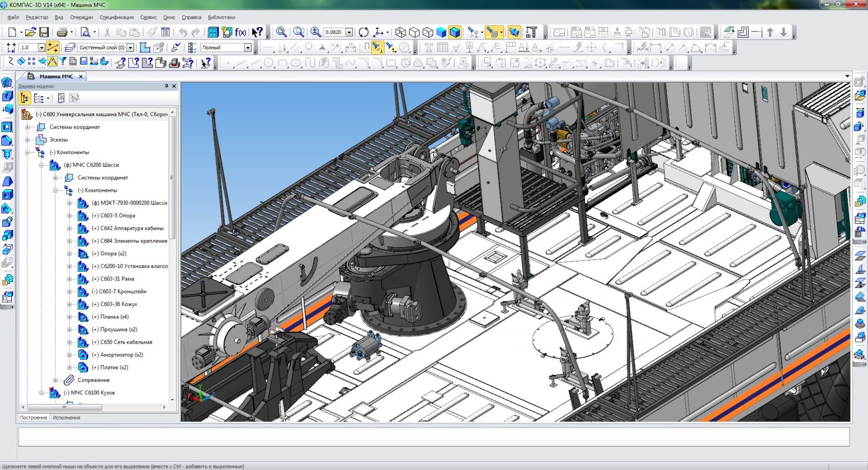This screenshot has width=868, height=470.
Task: Click the Properties sheet icon in tree panel
Action: [x=61, y=98]
